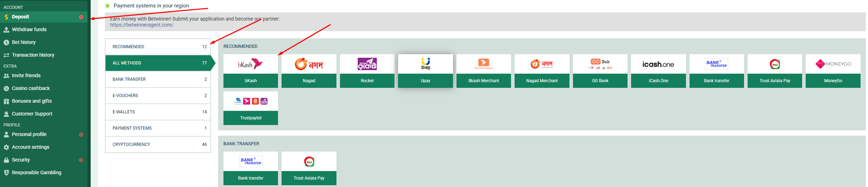Click the Bonuses and gifts gift icon
Screen dimensions: 868x187
[6, 101]
